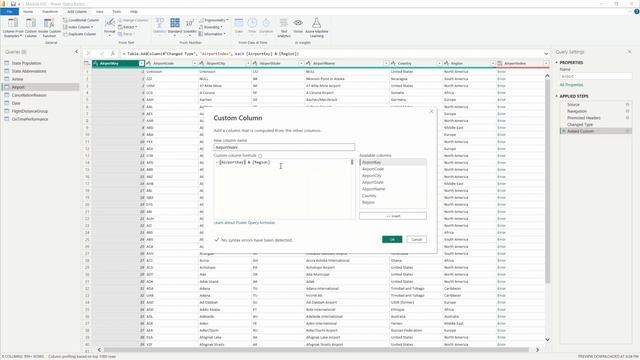
Task: Switch to the Help ribbon tab
Action: (x=133, y=11)
